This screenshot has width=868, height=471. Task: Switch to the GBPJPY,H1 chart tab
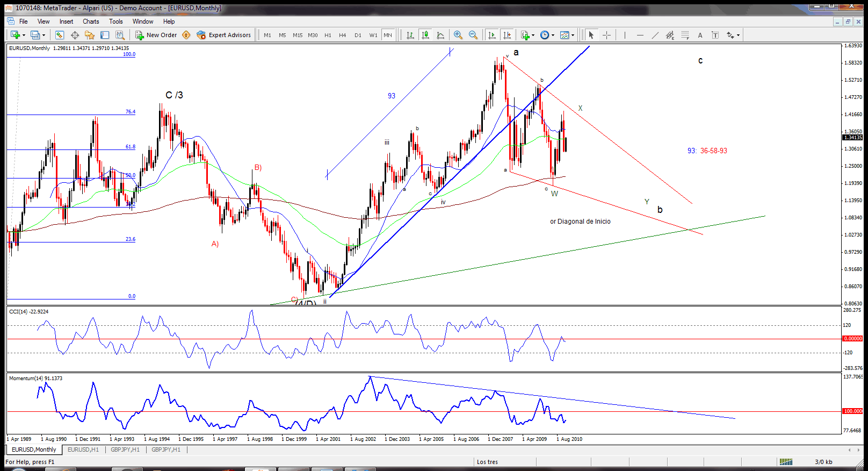[x=125, y=449]
